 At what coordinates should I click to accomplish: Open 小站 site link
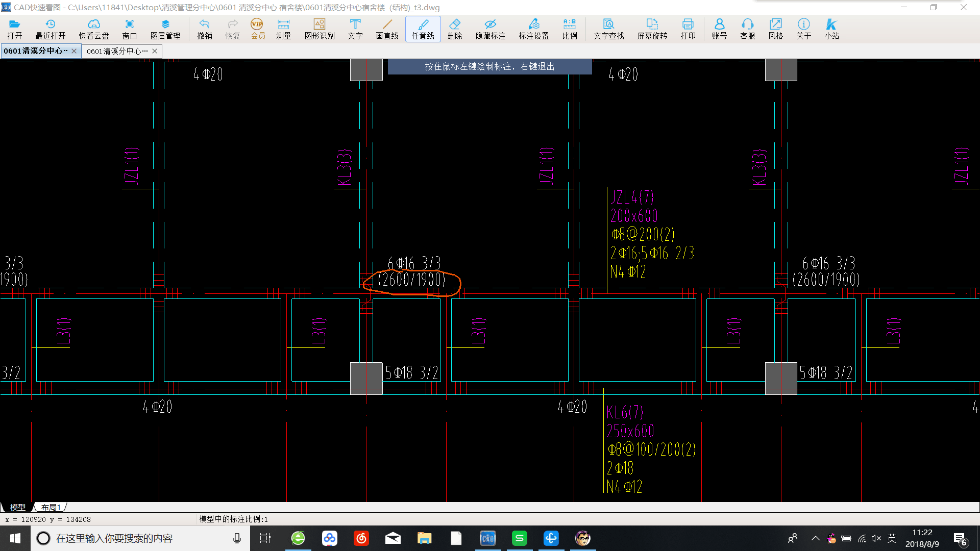(832, 29)
